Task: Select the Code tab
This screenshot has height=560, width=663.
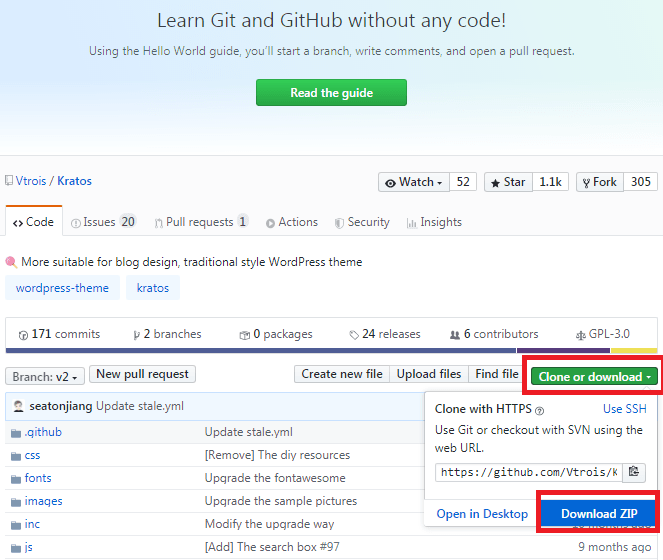Action: point(34,222)
